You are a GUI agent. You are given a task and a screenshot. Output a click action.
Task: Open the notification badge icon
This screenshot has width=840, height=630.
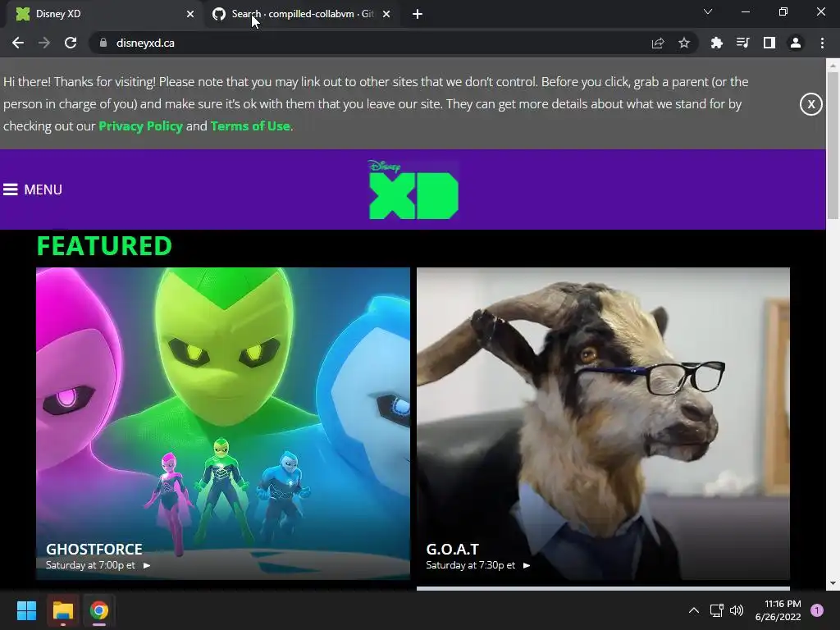click(x=817, y=610)
